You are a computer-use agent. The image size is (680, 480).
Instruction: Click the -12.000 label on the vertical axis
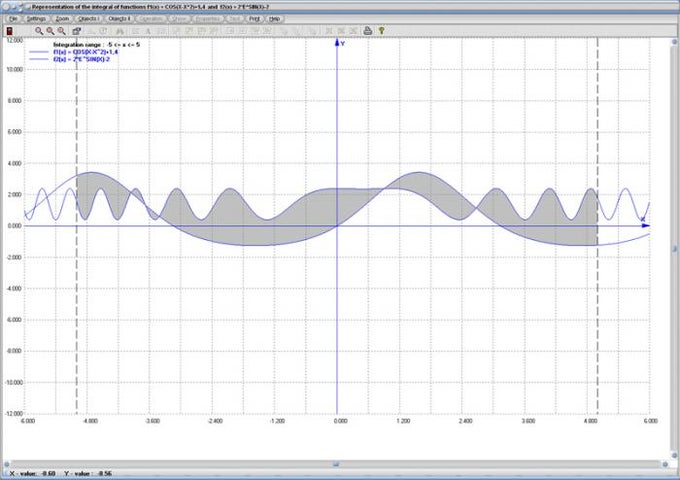click(x=13, y=414)
